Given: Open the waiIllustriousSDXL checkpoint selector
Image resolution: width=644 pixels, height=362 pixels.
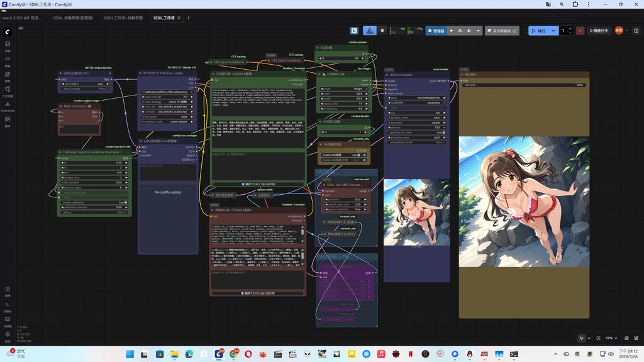Looking at the screenshot, I should 167,92.
